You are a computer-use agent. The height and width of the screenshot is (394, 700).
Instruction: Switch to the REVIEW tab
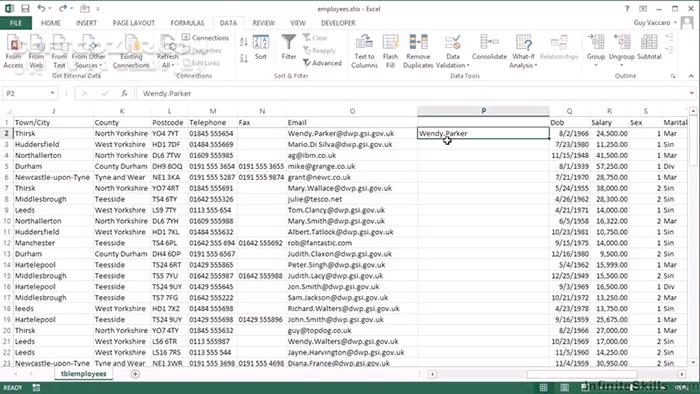[264, 23]
